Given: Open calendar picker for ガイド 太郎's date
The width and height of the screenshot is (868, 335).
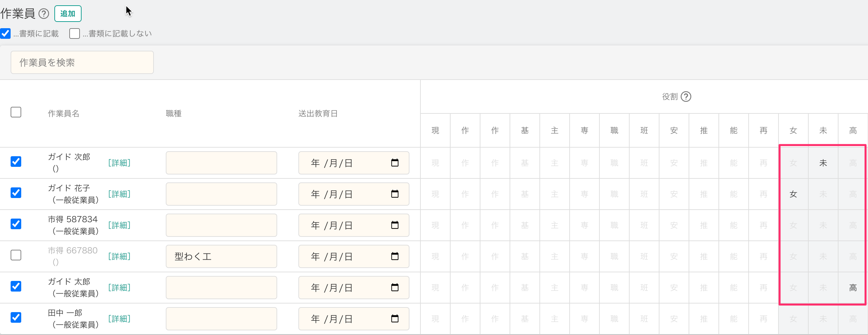Looking at the screenshot, I should point(395,288).
